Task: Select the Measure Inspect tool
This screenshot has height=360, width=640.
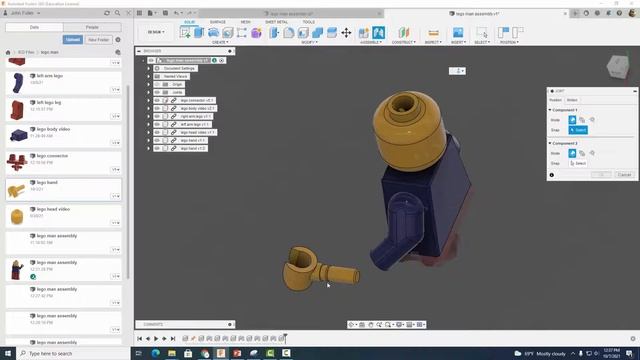Action: pos(433,33)
